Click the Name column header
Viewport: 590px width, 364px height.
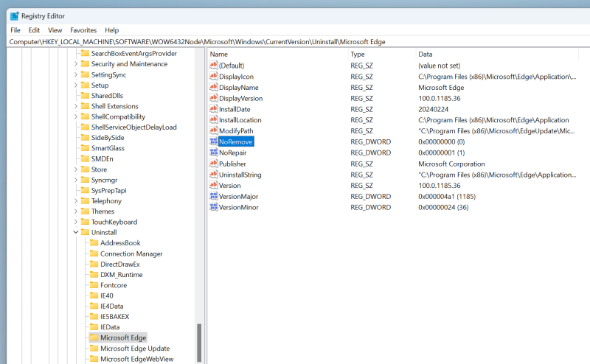[x=278, y=54]
